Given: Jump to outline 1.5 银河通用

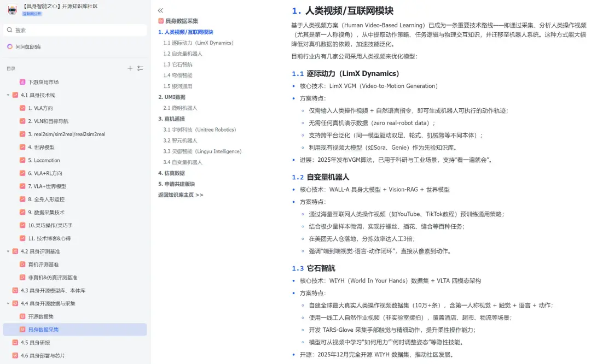Looking at the screenshot, I should (x=177, y=86).
